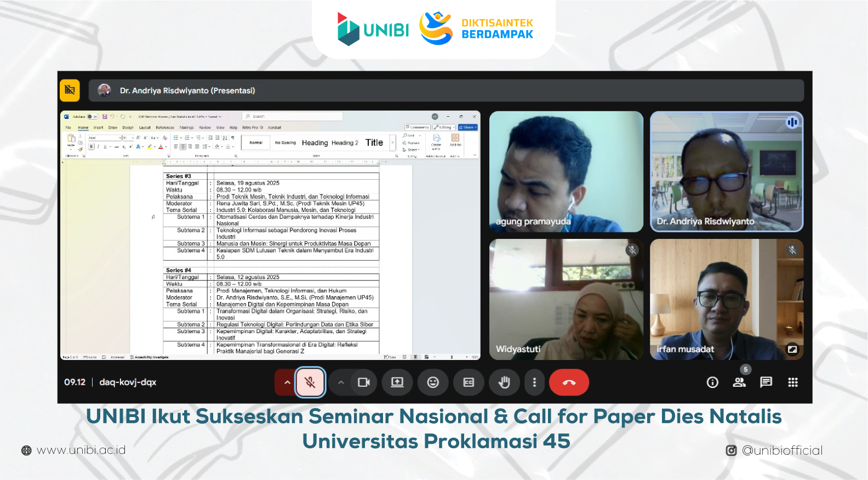
Task: Select Widyastuti's video tile
Action: click(566, 299)
